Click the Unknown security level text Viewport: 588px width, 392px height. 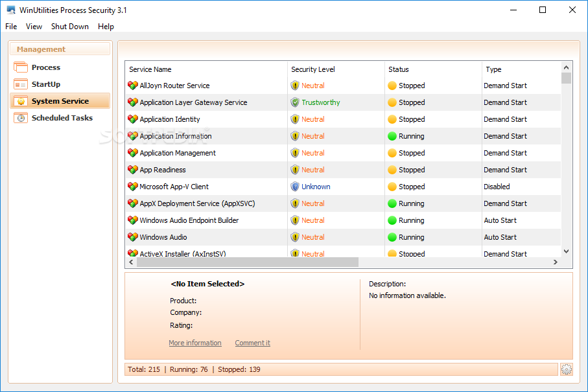pos(316,187)
